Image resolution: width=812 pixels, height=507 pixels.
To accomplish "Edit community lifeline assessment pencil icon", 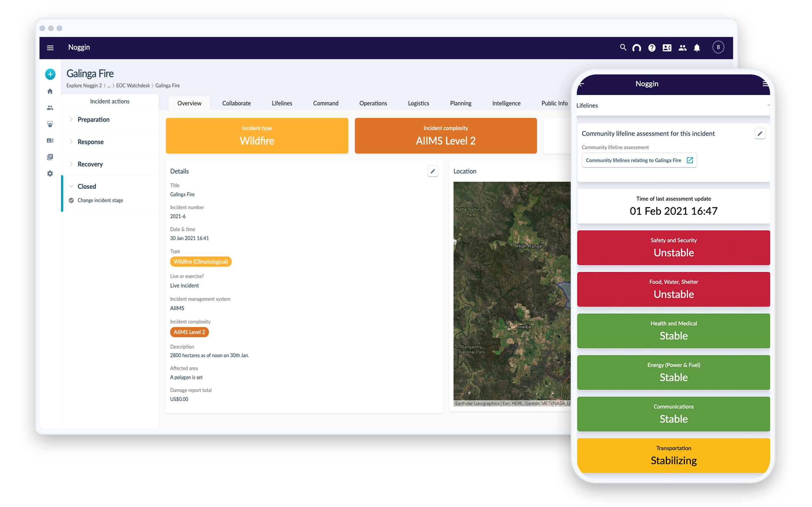I will point(760,134).
